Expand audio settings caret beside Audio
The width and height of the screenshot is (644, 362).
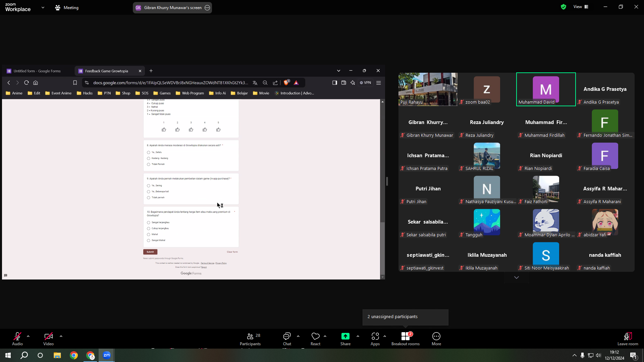[28, 336]
